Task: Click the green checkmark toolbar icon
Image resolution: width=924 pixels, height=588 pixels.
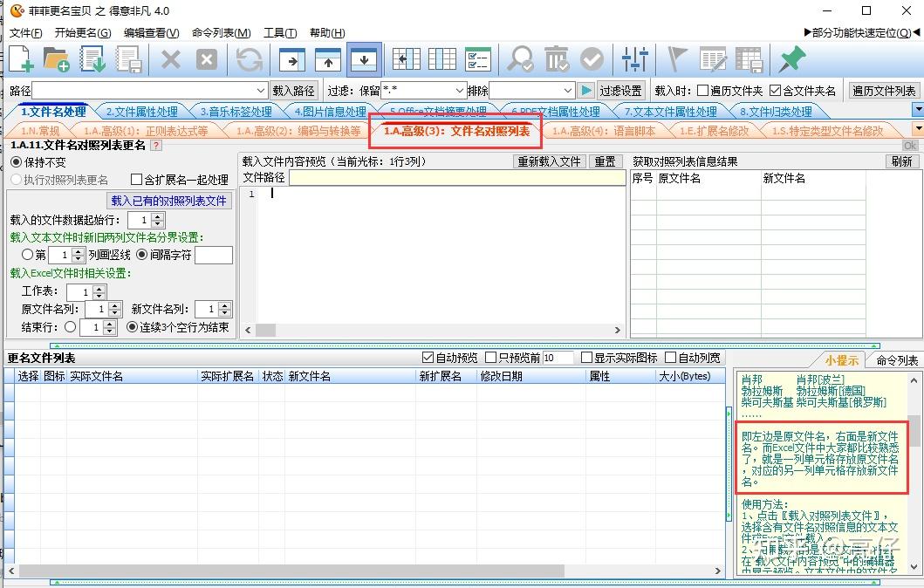Action: click(x=592, y=58)
